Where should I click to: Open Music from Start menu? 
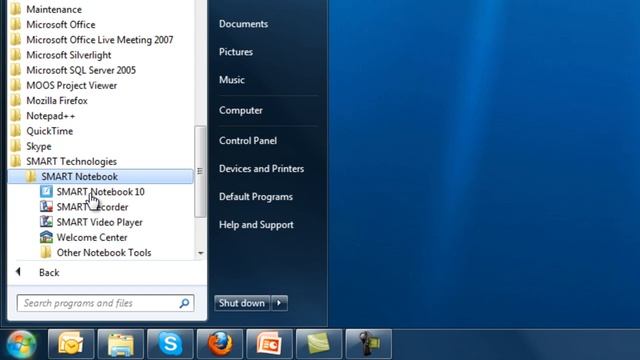pyautogui.click(x=231, y=80)
